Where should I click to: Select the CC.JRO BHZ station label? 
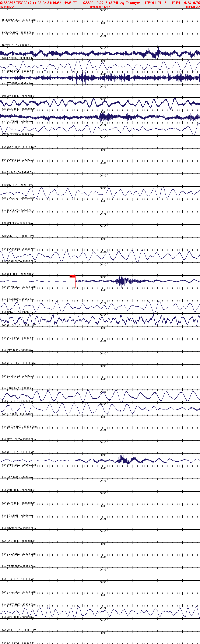[x=18, y=58]
